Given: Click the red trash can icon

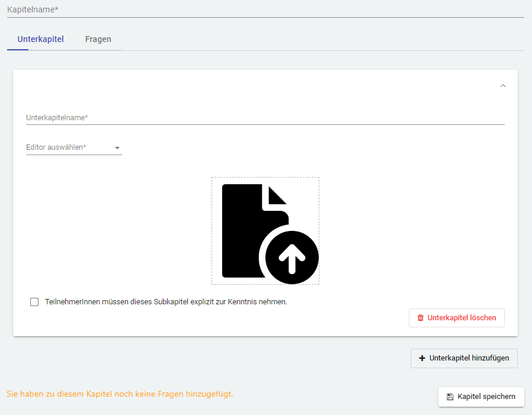Looking at the screenshot, I should click(x=421, y=318).
